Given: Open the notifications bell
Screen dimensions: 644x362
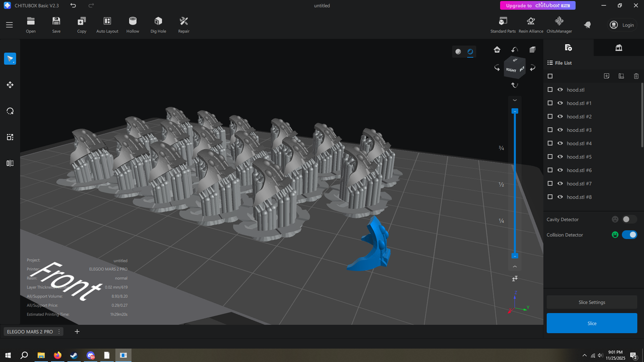Looking at the screenshot, I should point(587,25).
